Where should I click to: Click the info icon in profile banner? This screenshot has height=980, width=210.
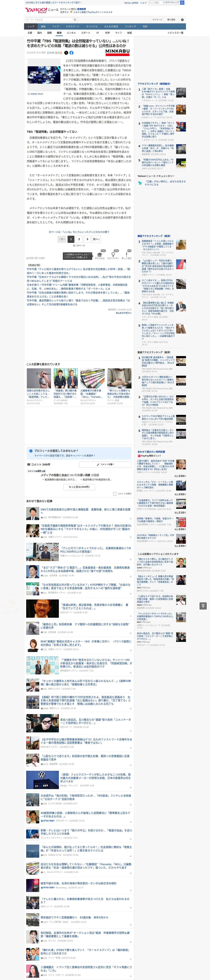(31, 451)
